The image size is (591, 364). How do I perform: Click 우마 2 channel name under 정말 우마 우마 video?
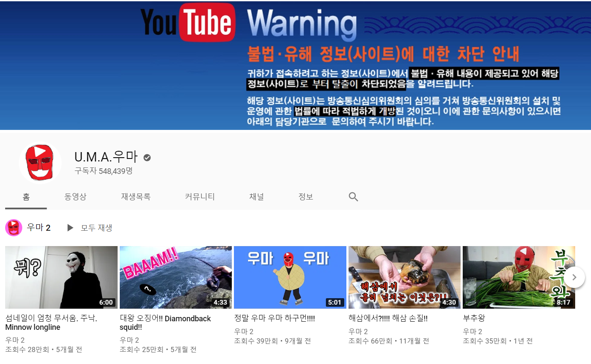click(244, 332)
